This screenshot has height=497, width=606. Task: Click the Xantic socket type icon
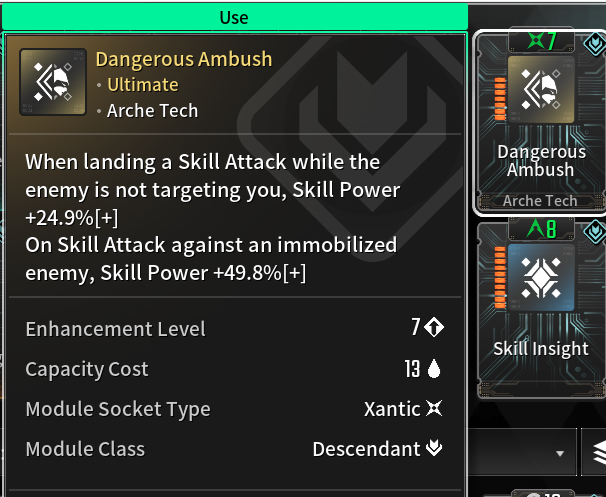pos(434,408)
